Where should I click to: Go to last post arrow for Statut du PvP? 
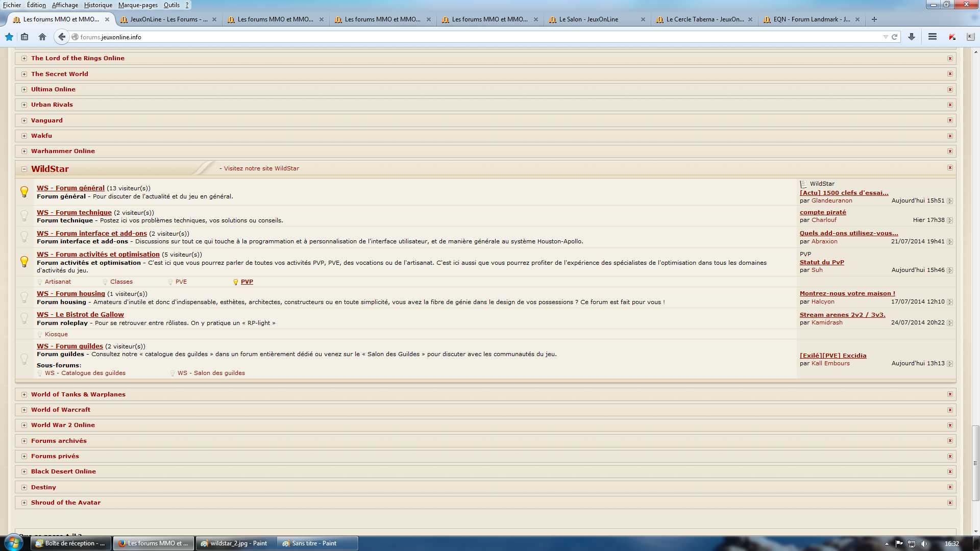pyautogui.click(x=950, y=270)
